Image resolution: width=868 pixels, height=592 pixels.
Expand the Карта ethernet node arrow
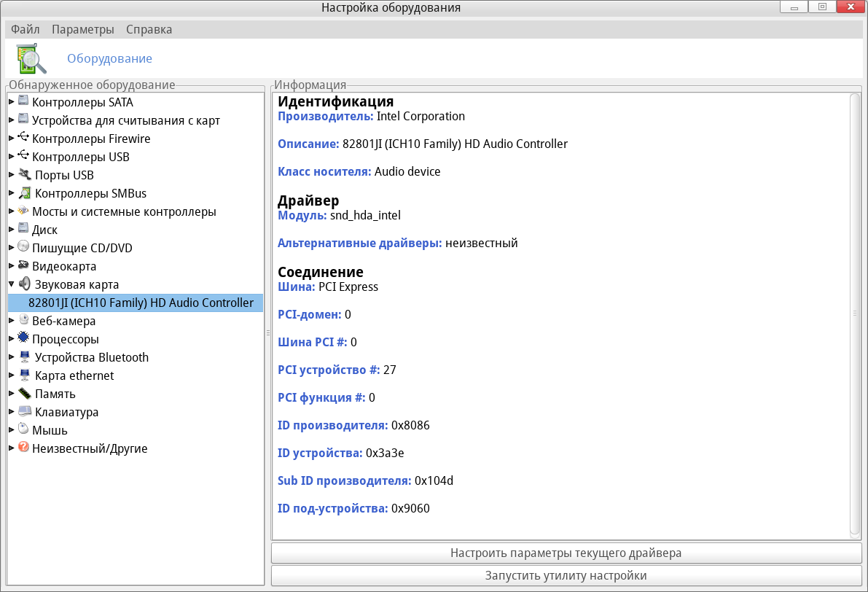click(11, 375)
